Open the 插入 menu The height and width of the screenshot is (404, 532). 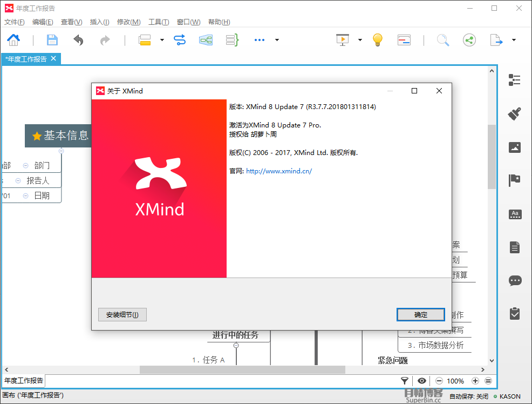[x=99, y=22]
